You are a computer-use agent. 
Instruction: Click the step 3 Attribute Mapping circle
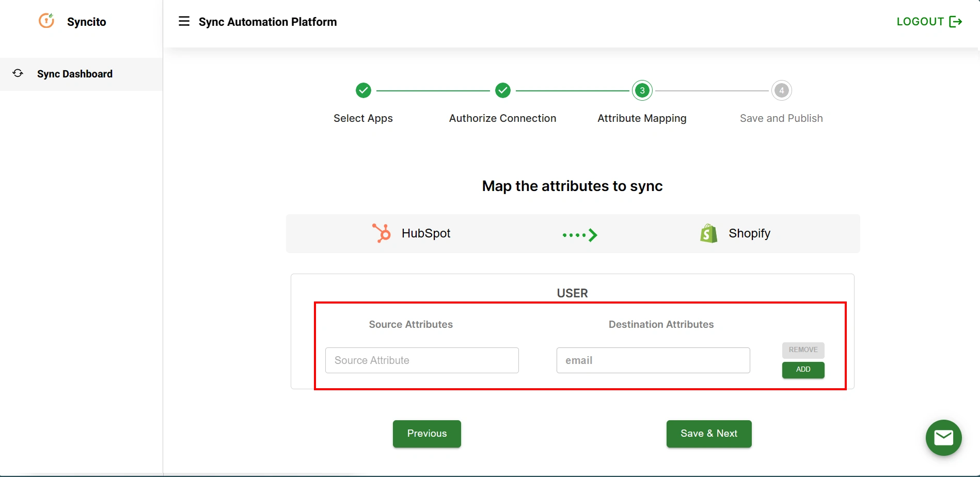(x=641, y=90)
